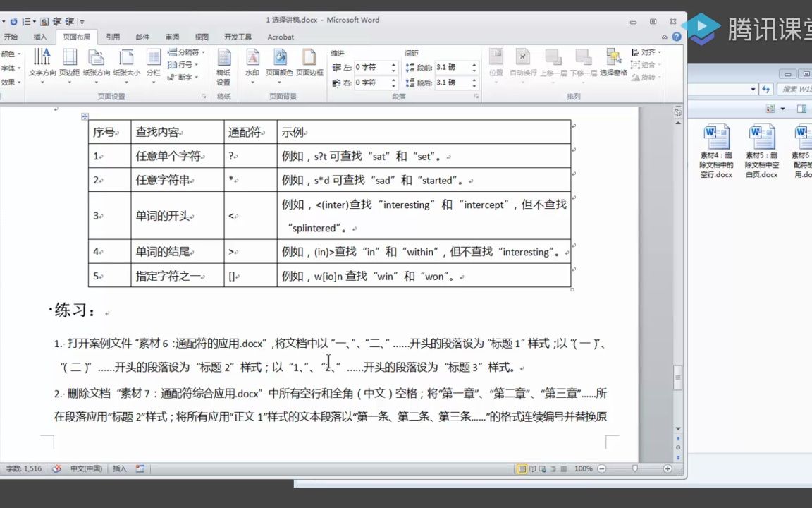Open the 对齐 (Align) dropdown
Screen dimensions: 812x508
tap(646, 52)
